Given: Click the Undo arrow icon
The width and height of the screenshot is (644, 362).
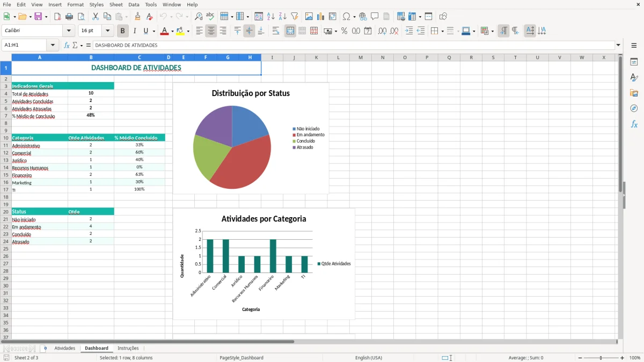Looking at the screenshot, I should [163, 17].
